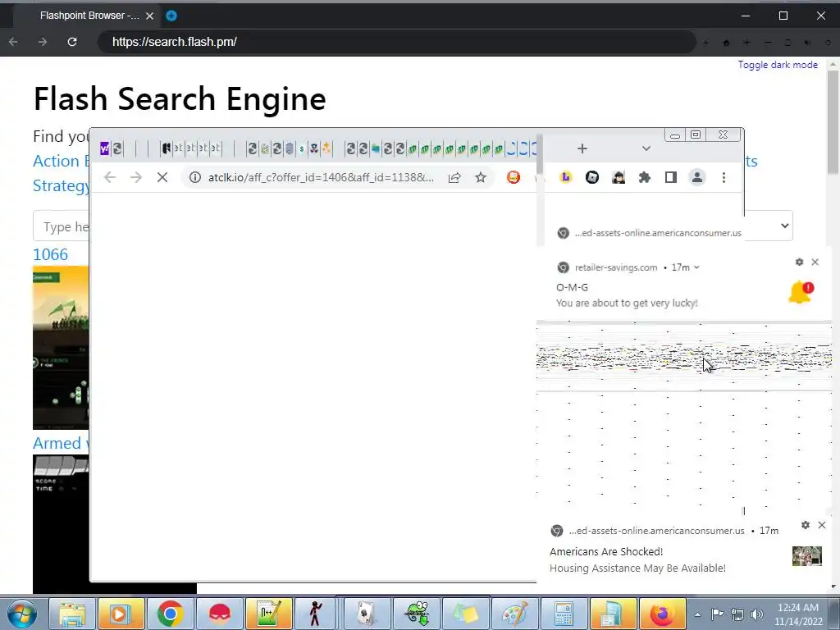This screenshot has width=840, height=630.
Task: Open new tab in Flashpoint Browser
Action: pyautogui.click(x=171, y=16)
